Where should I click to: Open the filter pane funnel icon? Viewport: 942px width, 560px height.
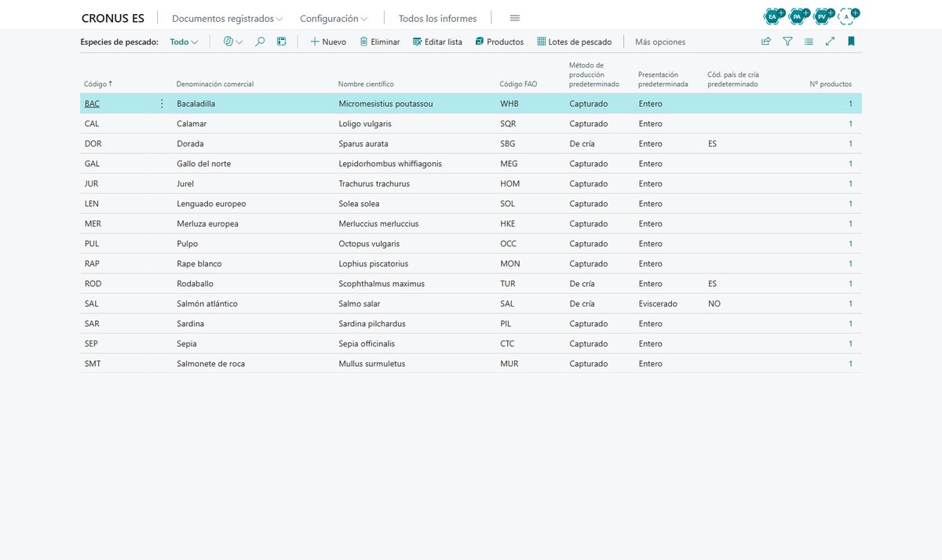point(787,42)
